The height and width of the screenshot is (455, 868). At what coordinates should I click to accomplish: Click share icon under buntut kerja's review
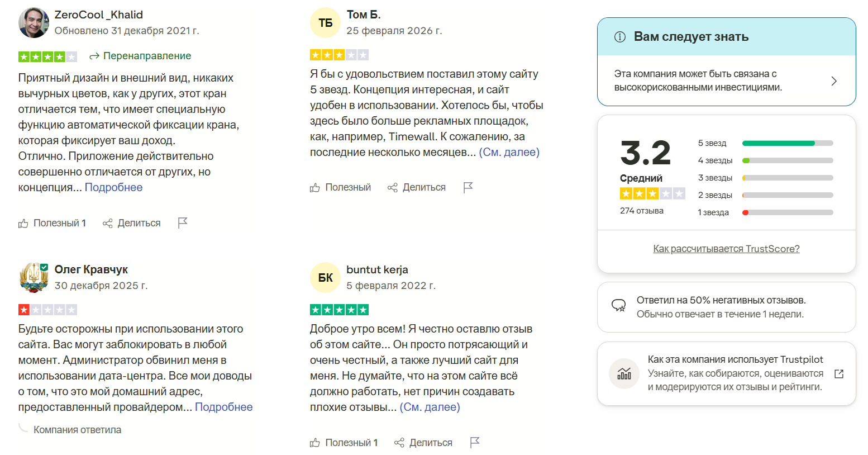(399, 443)
